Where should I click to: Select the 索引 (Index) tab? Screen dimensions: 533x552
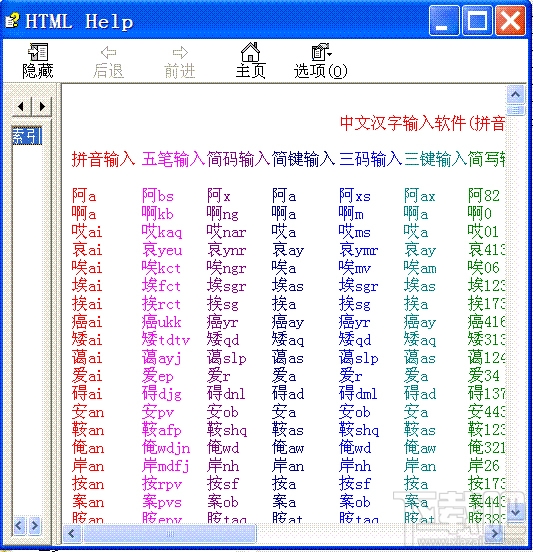coord(27,136)
